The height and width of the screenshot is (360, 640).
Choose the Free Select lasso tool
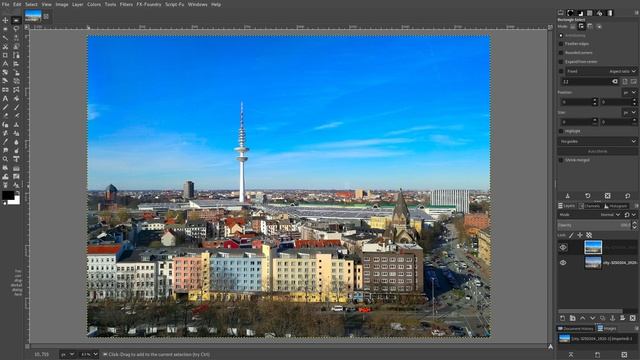pyautogui.click(x=16, y=29)
